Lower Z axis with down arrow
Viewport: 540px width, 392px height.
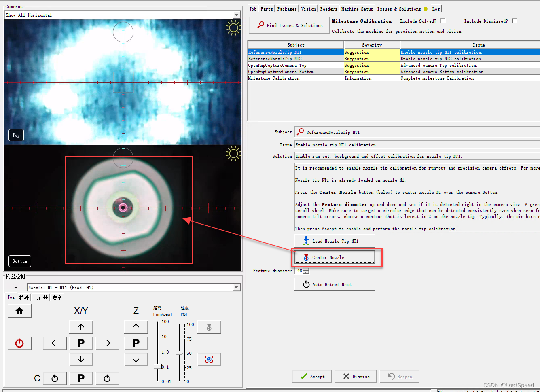(136, 359)
